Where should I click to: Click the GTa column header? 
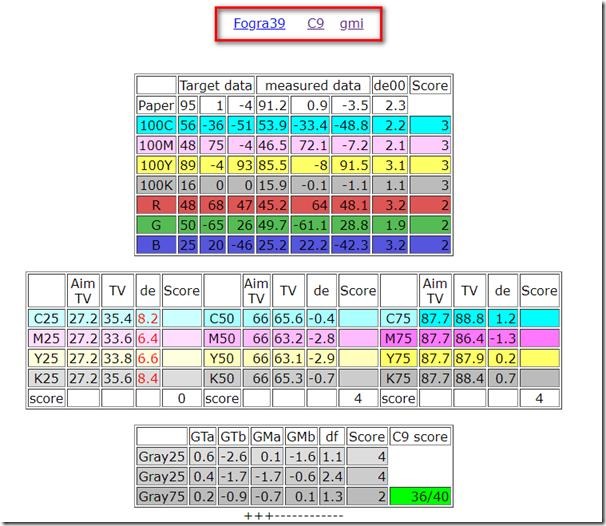pos(202,437)
